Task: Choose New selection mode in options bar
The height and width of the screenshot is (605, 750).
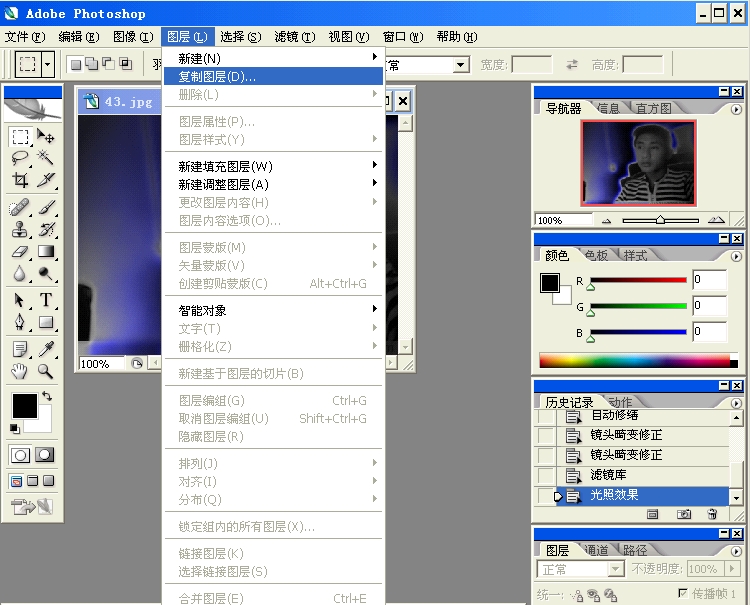Action: pyautogui.click(x=76, y=64)
